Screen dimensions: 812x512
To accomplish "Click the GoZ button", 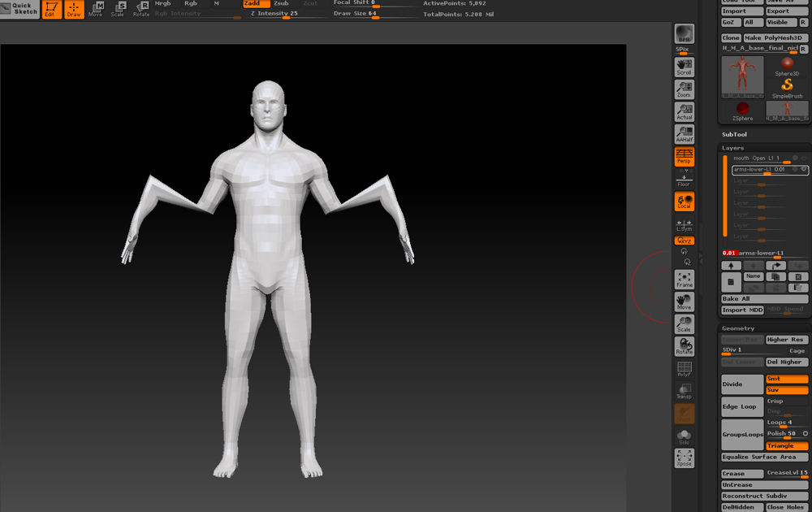I will coord(730,22).
